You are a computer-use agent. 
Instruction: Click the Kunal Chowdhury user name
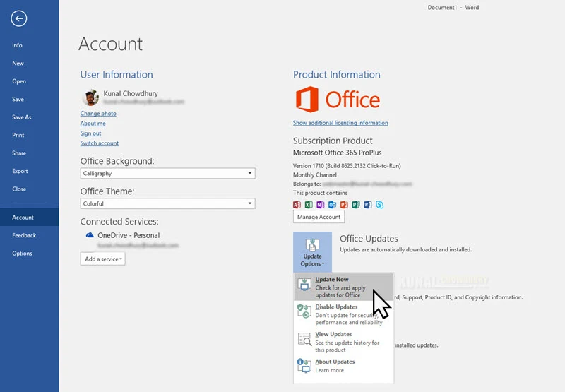tap(131, 93)
